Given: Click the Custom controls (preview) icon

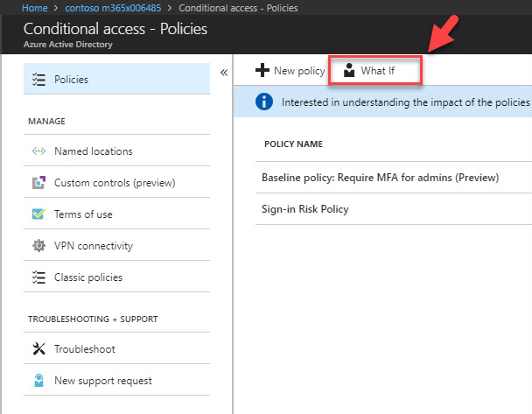Looking at the screenshot, I should [x=38, y=183].
